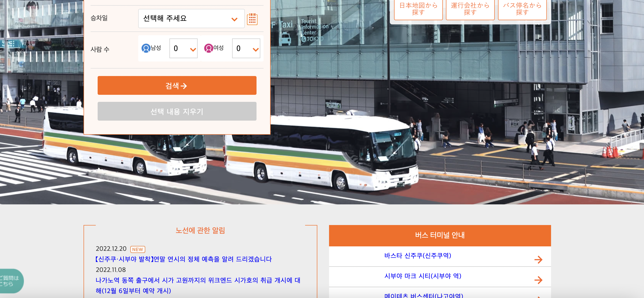Screen dimensions: 644x298
Task: Click the orange 검색 search button
Action: pos(177,85)
